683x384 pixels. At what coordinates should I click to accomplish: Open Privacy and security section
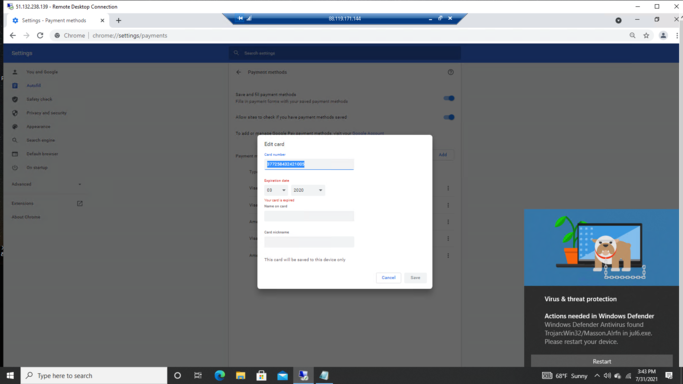pos(46,113)
